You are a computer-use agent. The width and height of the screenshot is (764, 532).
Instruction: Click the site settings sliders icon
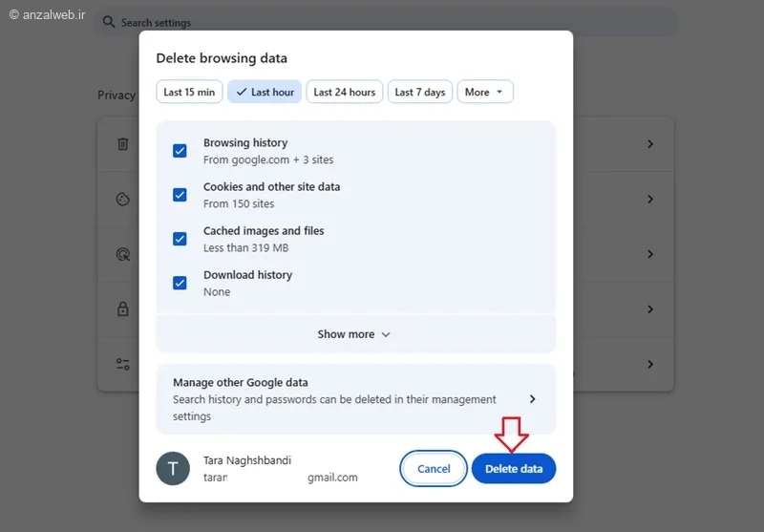coord(122,365)
